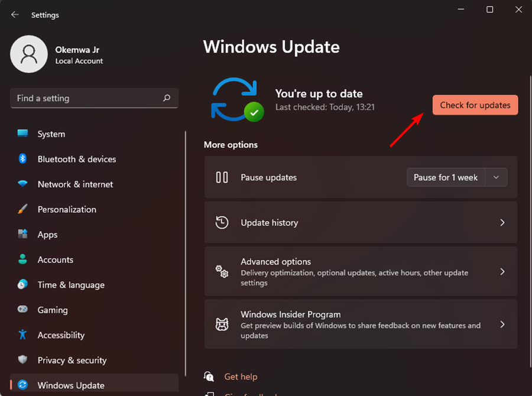Select the Personalization brush icon
This screenshot has height=396, width=532.
pos(22,209)
